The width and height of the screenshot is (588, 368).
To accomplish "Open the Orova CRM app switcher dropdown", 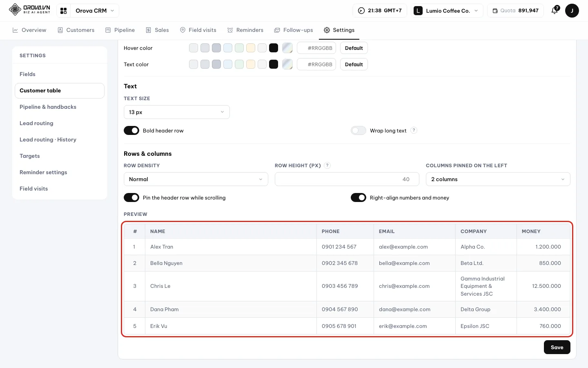I will pyautogui.click(x=95, y=11).
